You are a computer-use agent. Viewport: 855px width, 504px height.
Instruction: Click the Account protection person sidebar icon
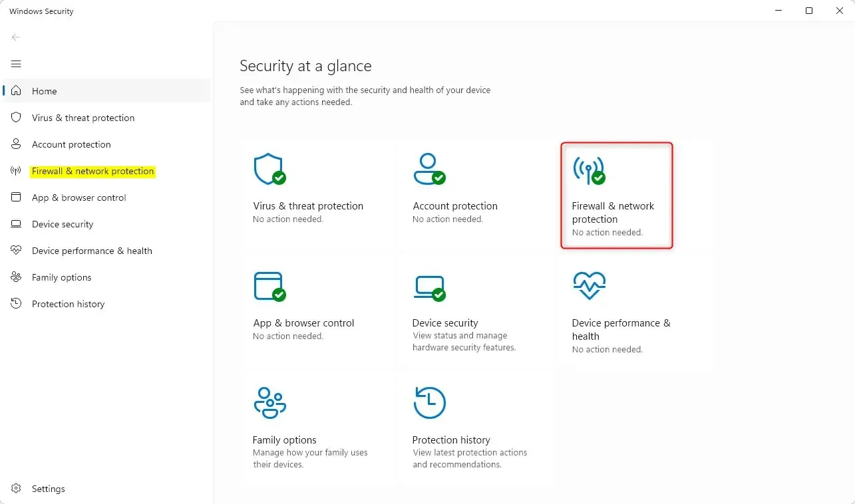coord(16,144)
